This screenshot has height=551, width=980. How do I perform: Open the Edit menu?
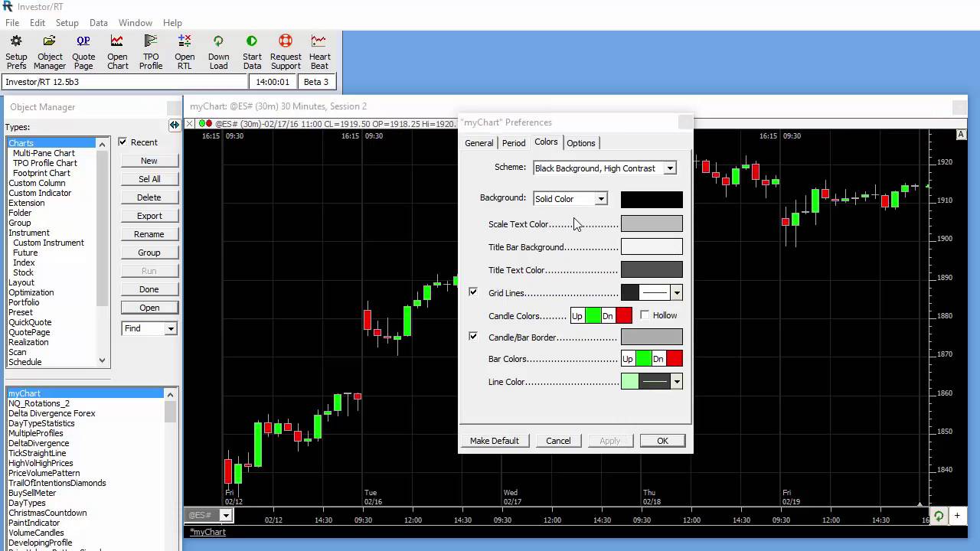pos(38,23)
